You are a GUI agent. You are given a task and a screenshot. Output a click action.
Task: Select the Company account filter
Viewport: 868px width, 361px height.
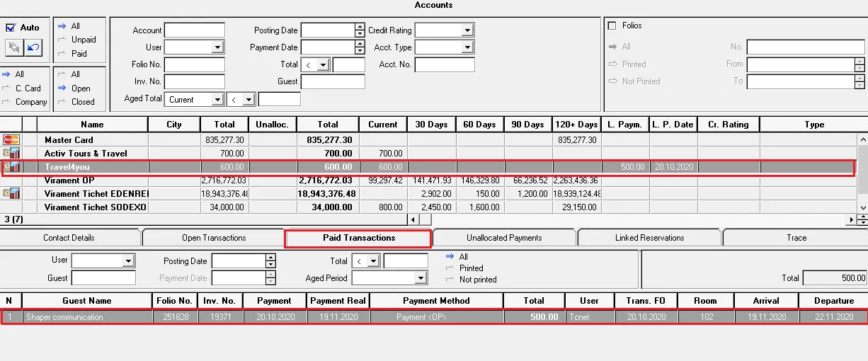coord(25,102)
